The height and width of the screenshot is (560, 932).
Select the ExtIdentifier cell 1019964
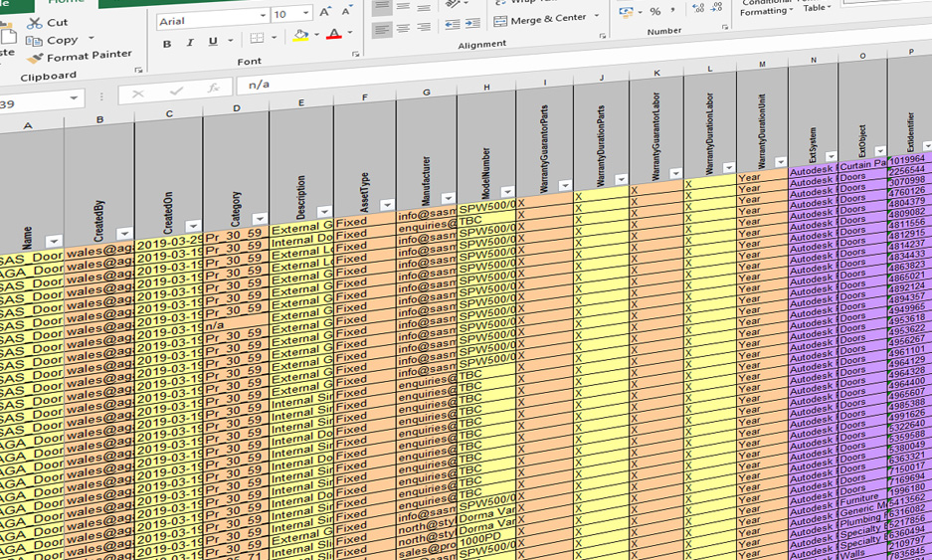coord(909,159)
